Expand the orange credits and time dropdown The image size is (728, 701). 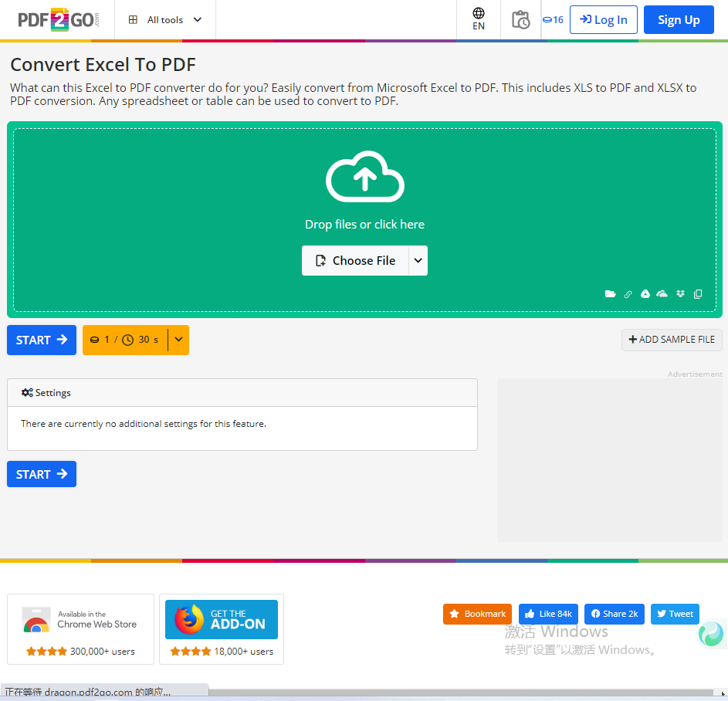[179, 340]
